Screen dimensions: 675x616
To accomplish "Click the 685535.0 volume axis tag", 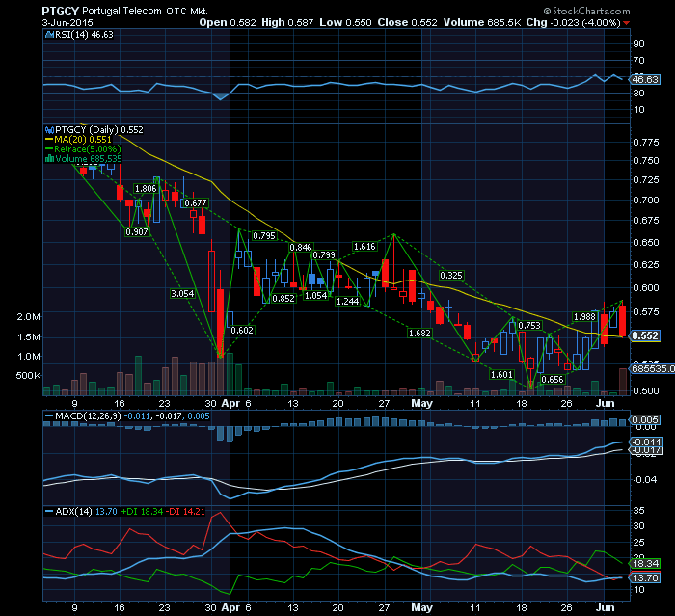I will (x=653, y=369).
